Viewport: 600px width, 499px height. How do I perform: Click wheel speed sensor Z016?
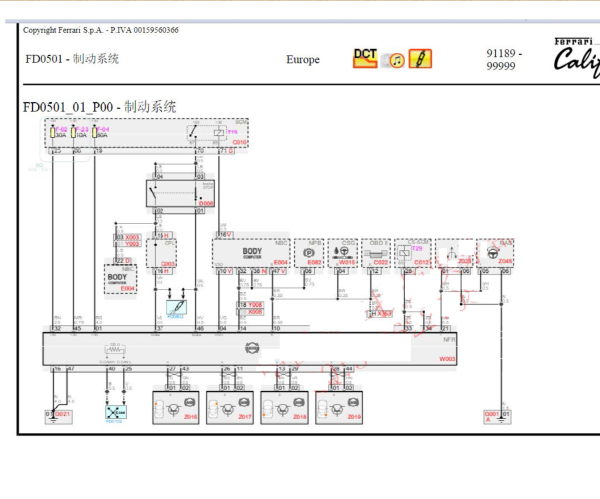(176, 408)
